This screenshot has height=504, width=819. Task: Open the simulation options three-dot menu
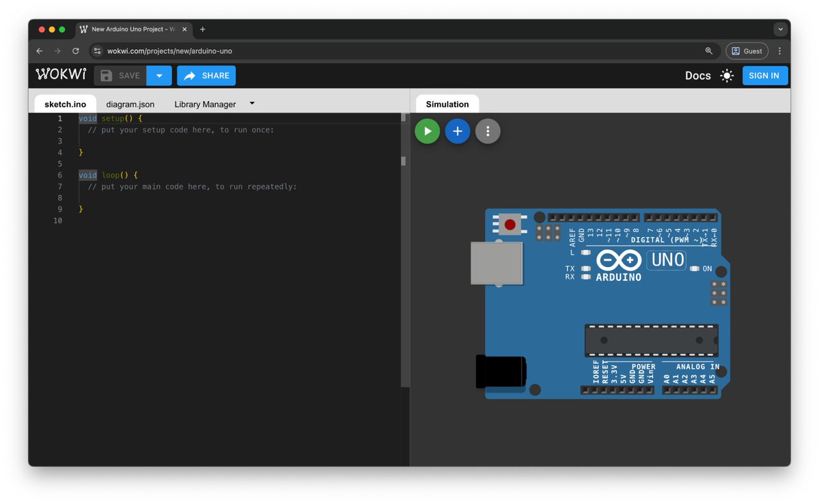pos(488,131)
